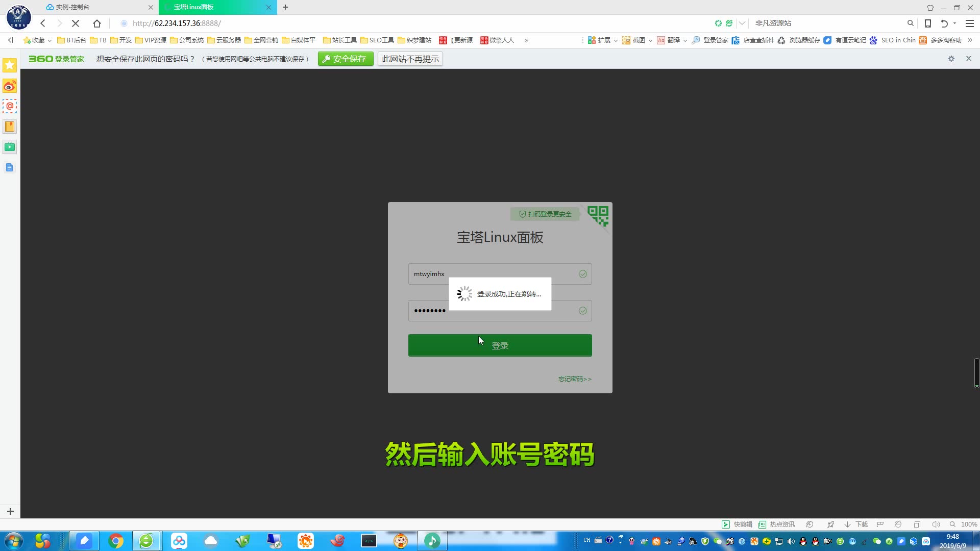The image size is (980, 551).
Task: Click the QR code scan login icon
Action: click(598, 215)
